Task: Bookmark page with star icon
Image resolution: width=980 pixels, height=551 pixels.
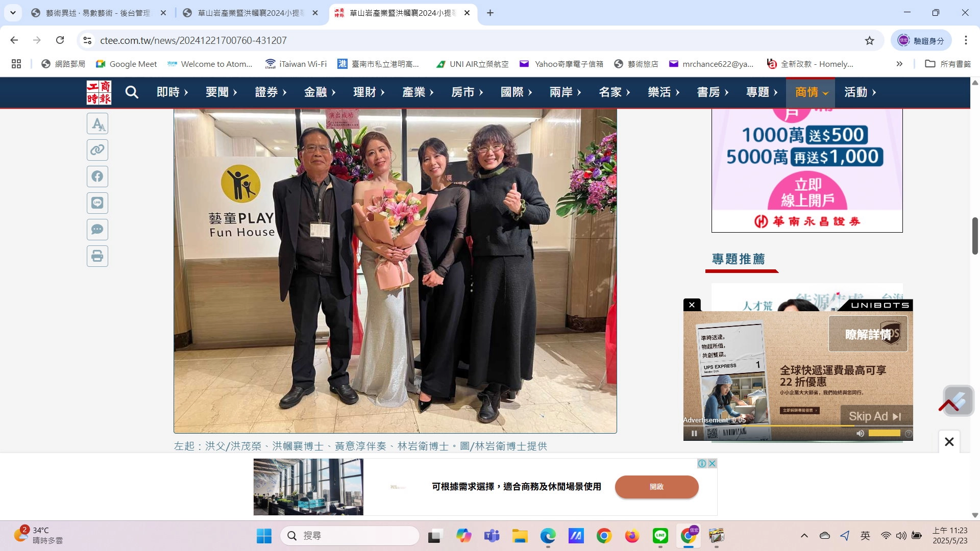Action: point(869,40)
